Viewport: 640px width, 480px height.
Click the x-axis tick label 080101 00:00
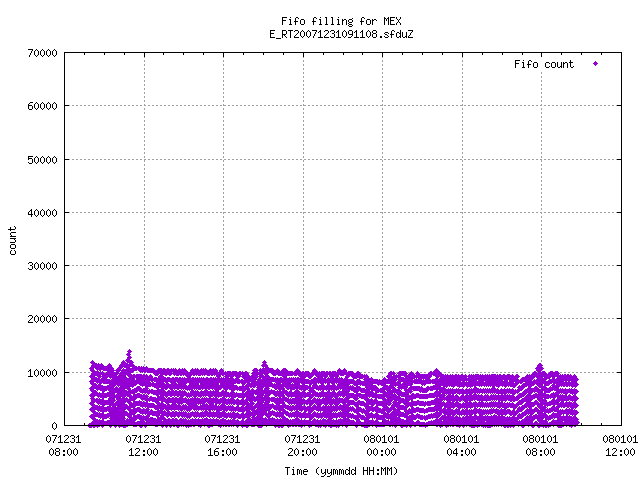(381, 445)
